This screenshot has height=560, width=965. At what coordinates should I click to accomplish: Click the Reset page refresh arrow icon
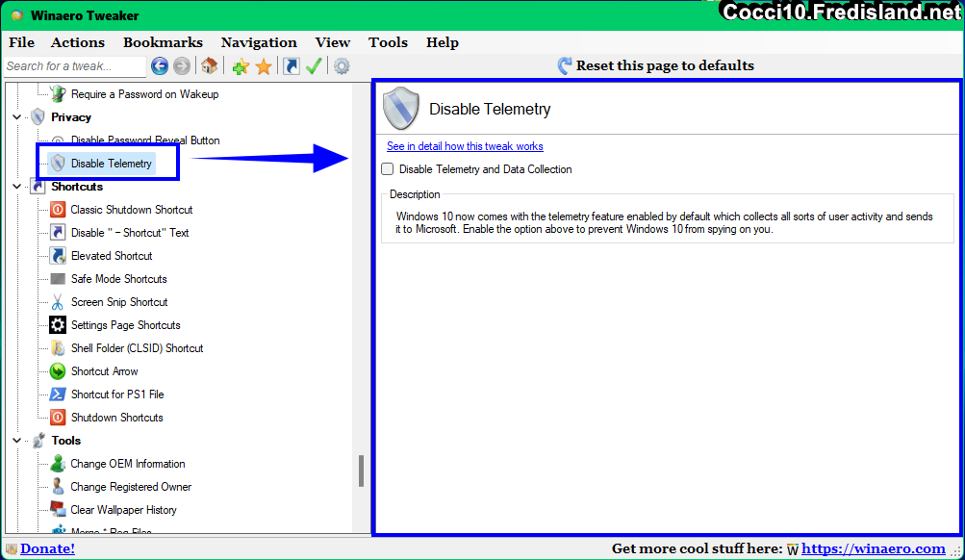click(x=565, y=65)
